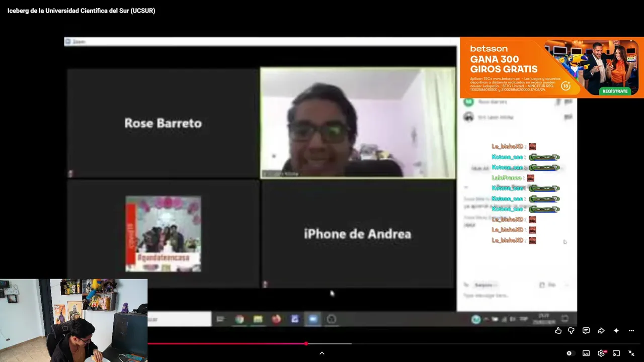Select the active speaker video tile
644x362 pixels.
pos(358,123)
